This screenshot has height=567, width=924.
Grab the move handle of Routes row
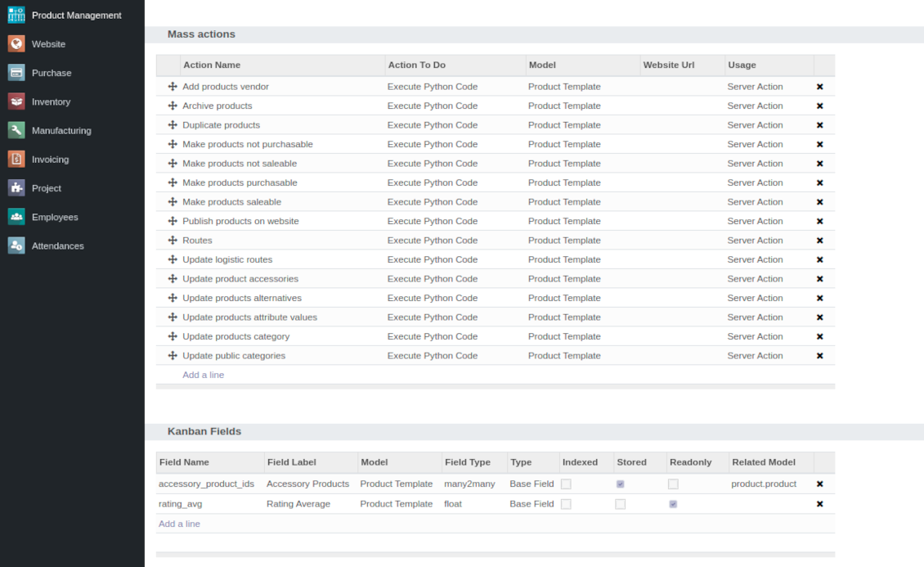[x=173, y=241]
